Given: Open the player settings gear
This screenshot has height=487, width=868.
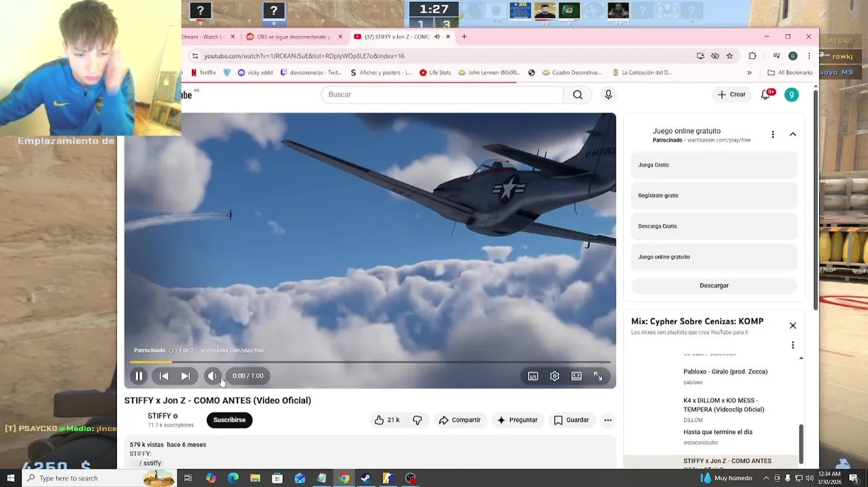Looking at the screenshot, I should coord(555,376).
